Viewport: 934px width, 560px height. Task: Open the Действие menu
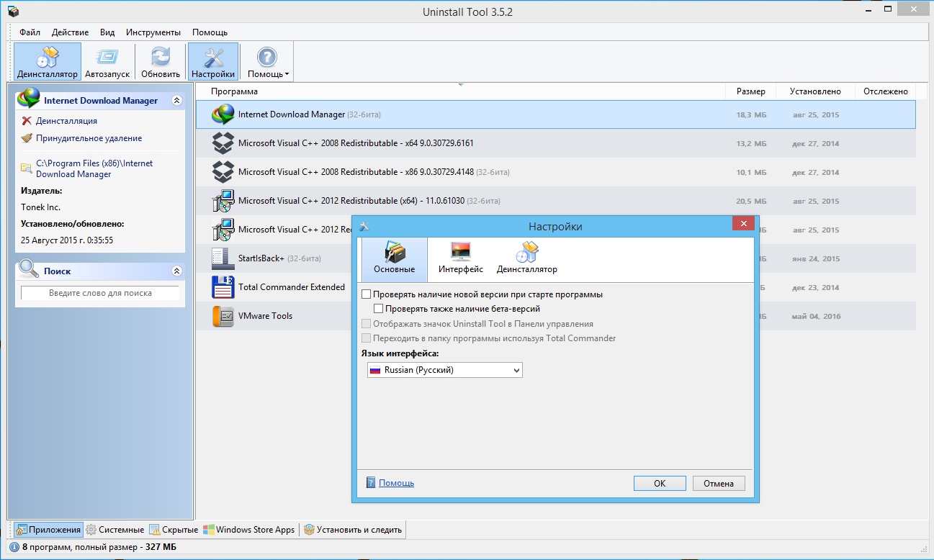[70, 32]
